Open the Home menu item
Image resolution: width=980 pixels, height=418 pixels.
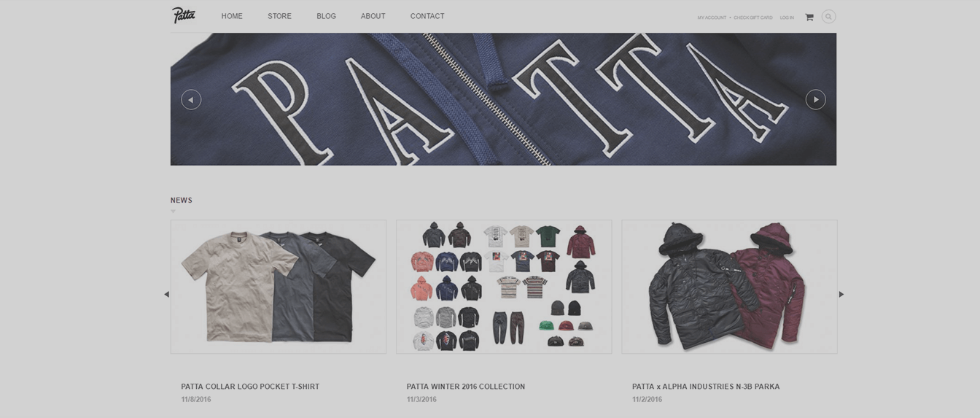[232, 16]
